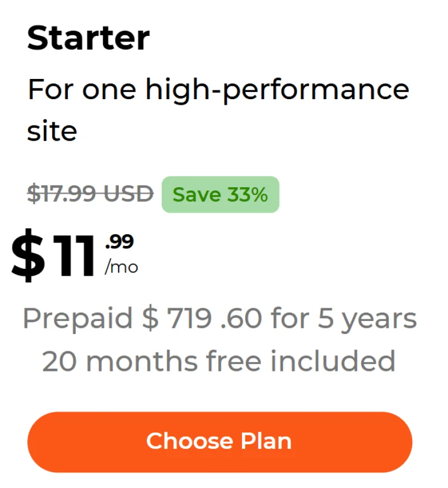Click the Save 33% discount label text
448x488 pixels.
220,194
